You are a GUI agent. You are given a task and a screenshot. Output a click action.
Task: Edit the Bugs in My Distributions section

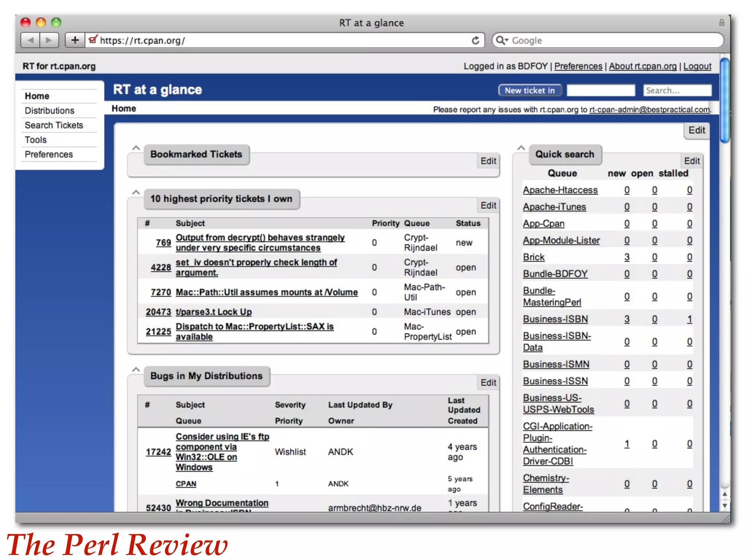coord(488,382)
